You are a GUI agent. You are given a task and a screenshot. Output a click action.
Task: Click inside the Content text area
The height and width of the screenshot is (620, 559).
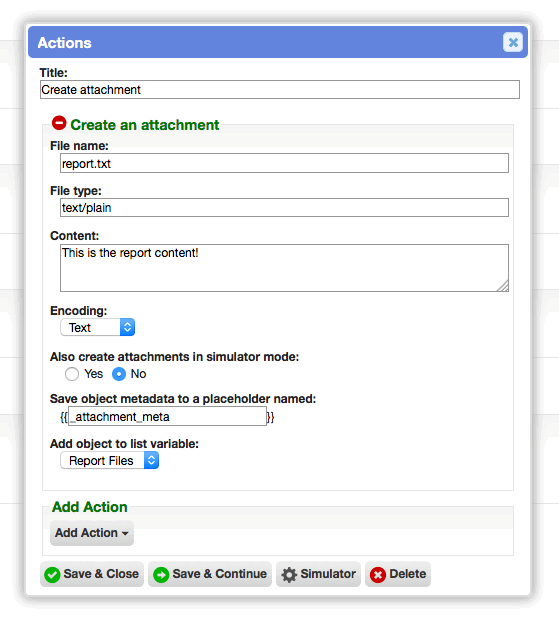point(284,268)
